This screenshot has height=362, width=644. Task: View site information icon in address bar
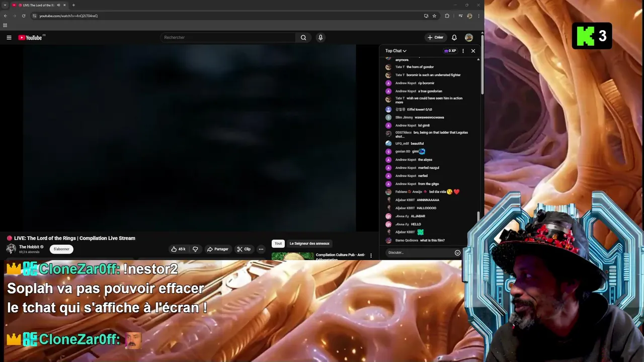click(34, 16)
